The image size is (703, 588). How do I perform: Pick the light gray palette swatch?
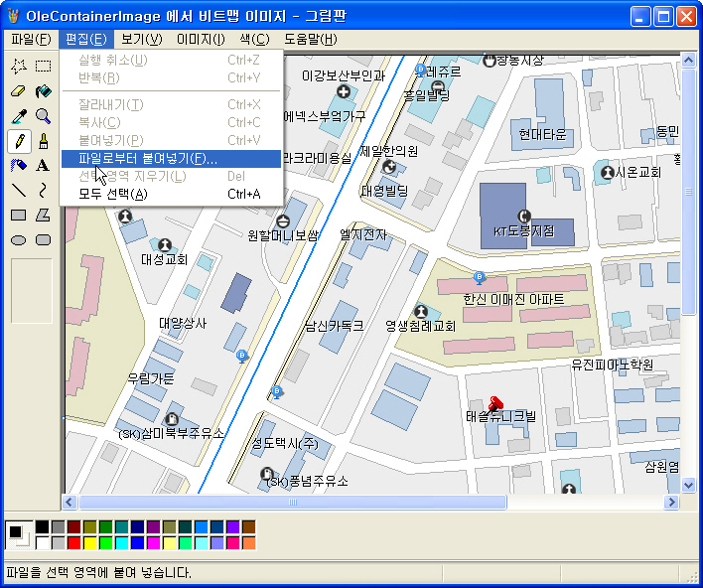pos(59,542)
